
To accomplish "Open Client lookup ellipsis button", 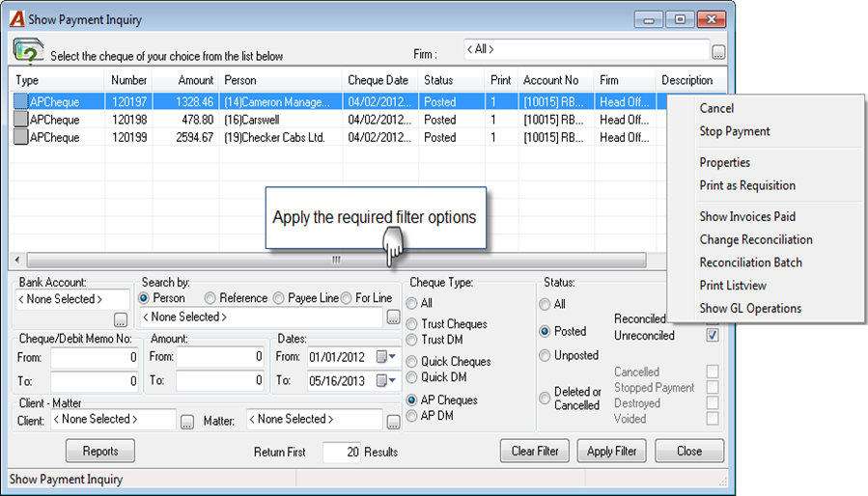I will pyautogui.click(x=187, y=422).
